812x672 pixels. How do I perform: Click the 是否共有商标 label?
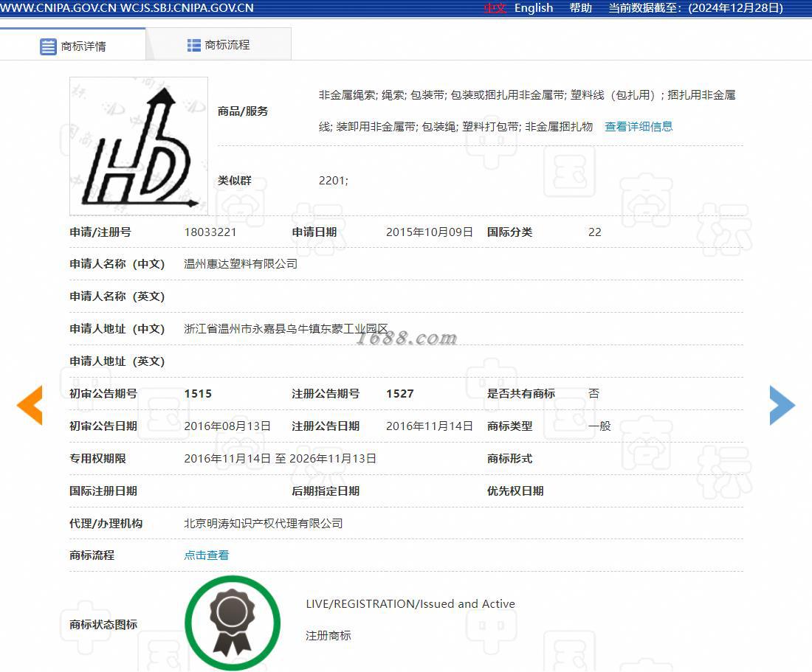(521, 394)
